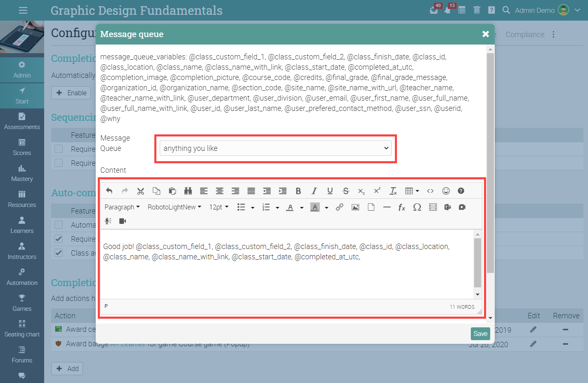
Task: Toggle first Require checkbox under Sequencing
Action: (x=59, y=149)
